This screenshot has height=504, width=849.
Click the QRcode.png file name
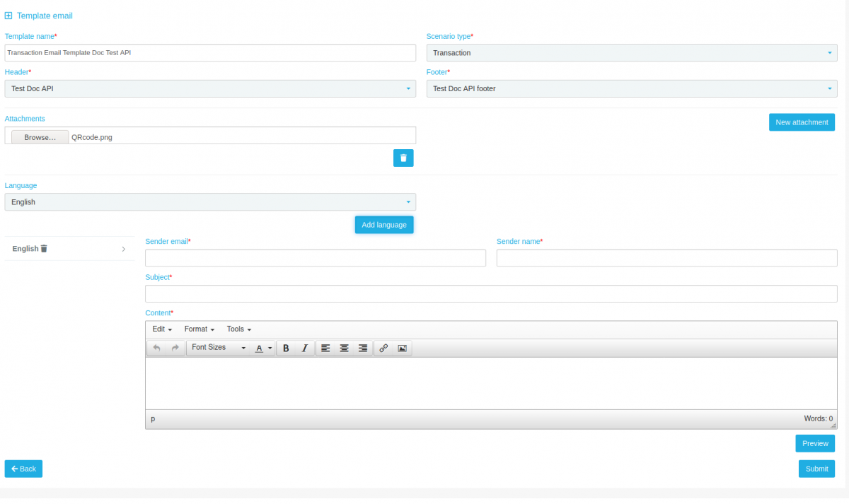[92, 137]
